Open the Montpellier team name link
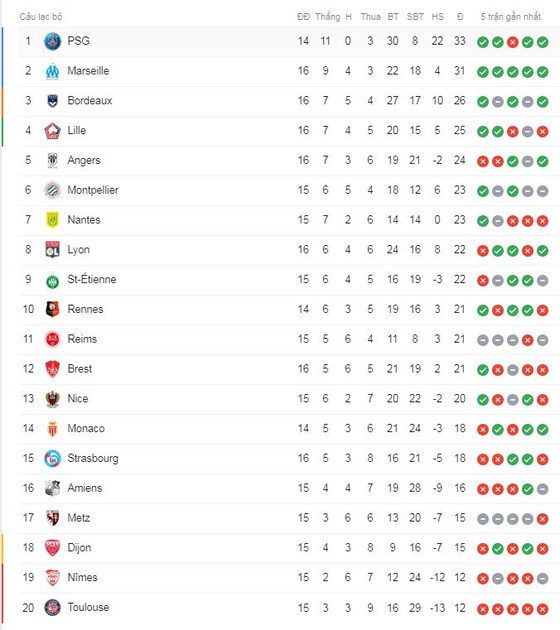The height and width of the screenshot is (630, 560). tap(93, 190)
